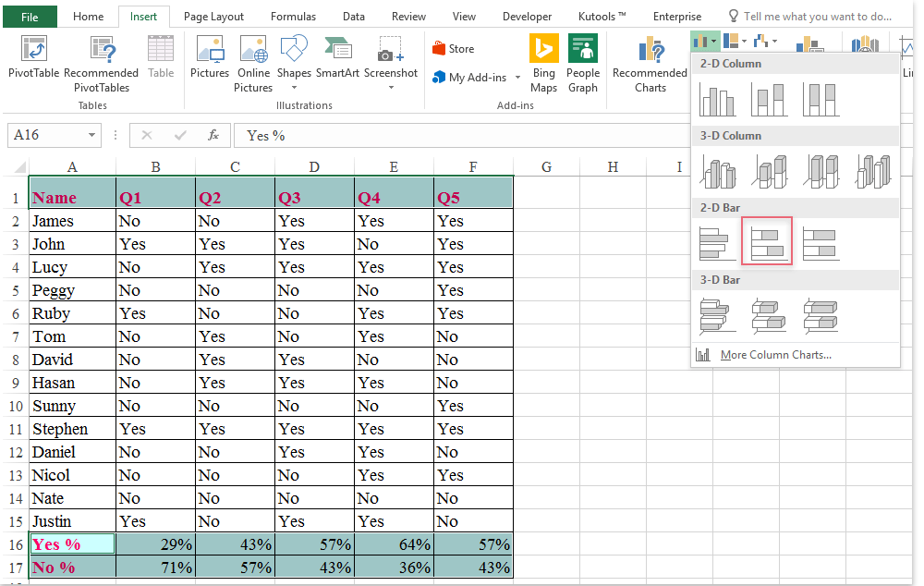Select cell A1 containing Name

coord(72,197)
